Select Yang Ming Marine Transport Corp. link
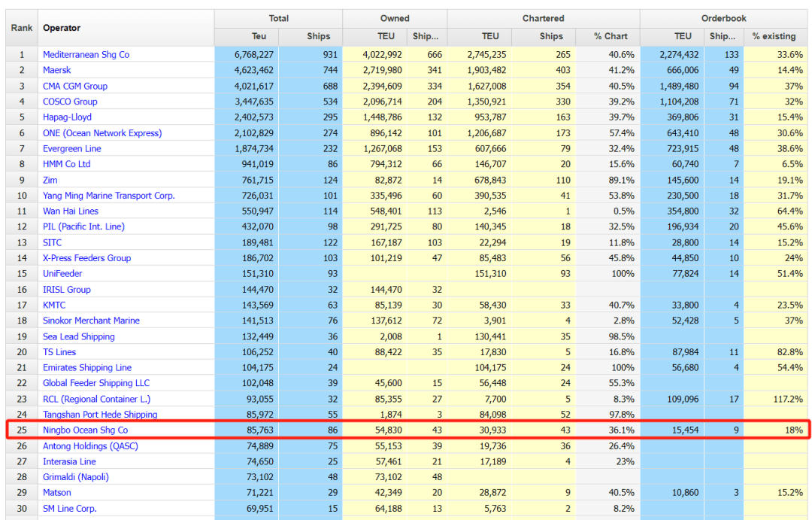The image size is (812, 520). [109, 196]
